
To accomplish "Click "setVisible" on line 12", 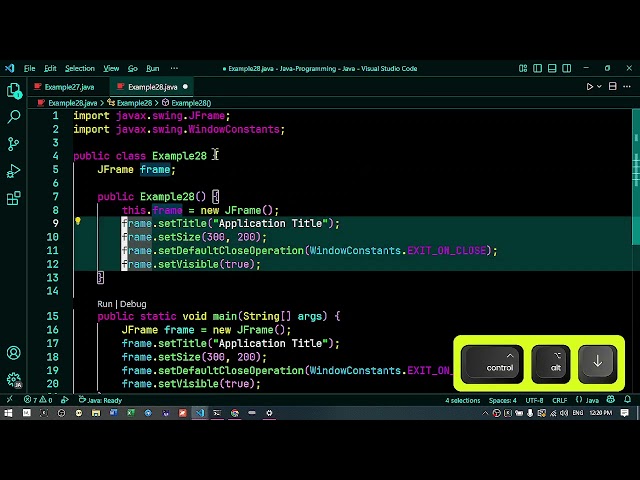I will [188, 264].
